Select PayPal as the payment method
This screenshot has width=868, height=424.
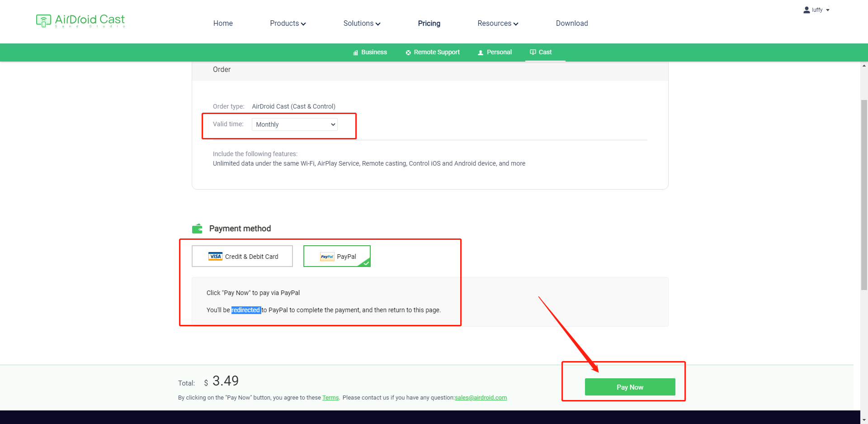pos(337,256)
